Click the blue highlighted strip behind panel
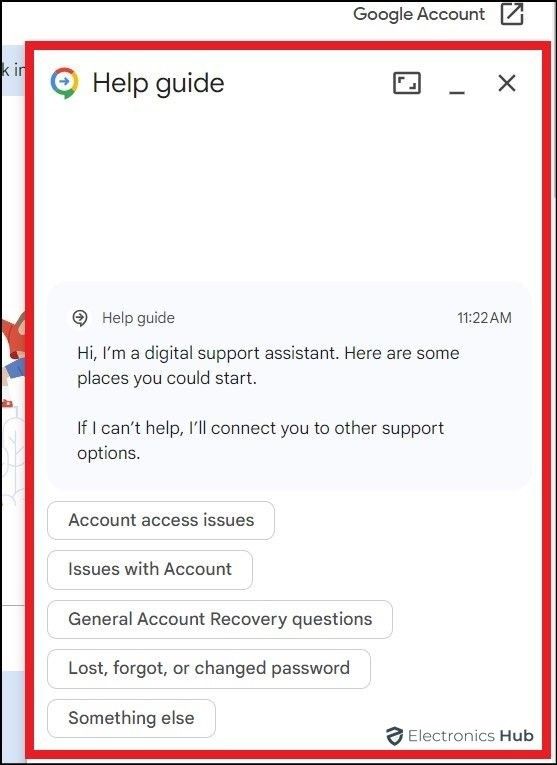The height and width of the screenshot is (765, 557). tap(14, 70)
